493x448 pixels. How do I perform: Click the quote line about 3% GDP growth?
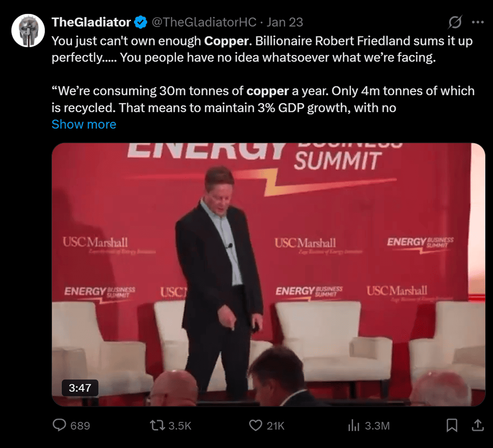click(224, 108)
